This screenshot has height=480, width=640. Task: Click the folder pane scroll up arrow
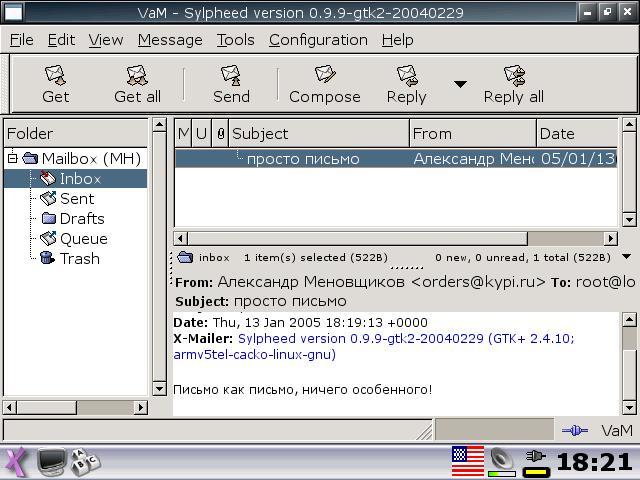point(159,124)
